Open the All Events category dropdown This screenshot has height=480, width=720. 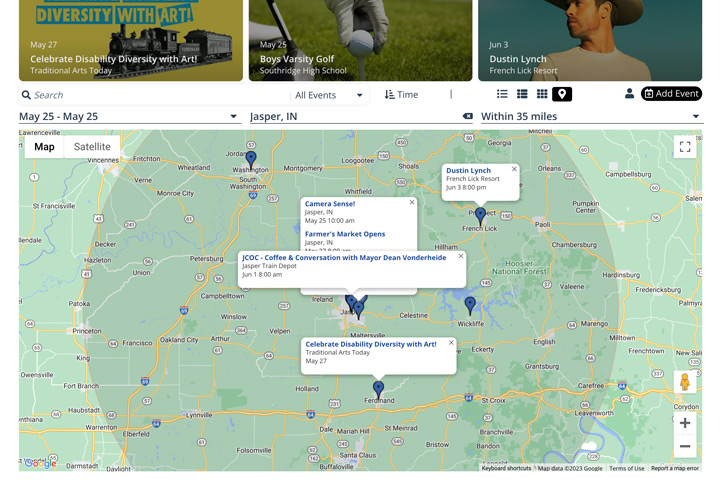click(x=329, y=95)
